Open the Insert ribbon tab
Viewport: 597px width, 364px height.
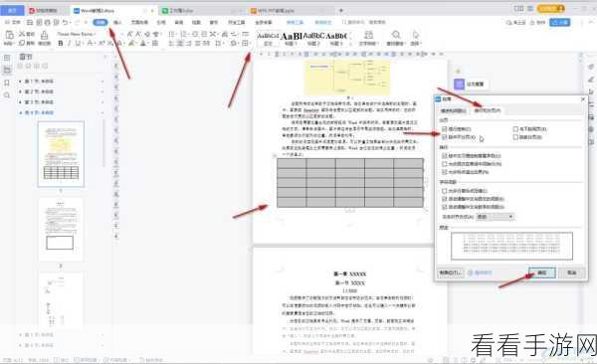click(117, 23)
